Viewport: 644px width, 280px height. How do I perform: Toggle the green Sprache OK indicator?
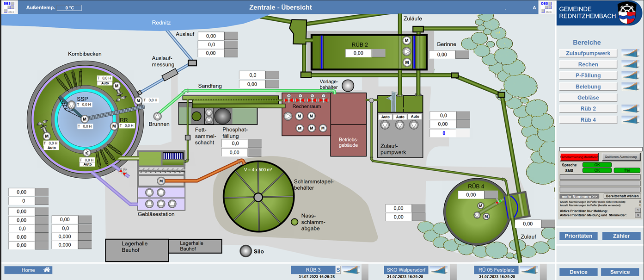tap(596, 165)
